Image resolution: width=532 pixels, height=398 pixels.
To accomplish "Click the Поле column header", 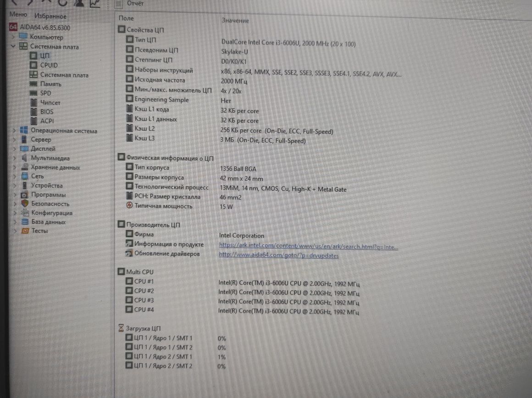I will point(126,18).
